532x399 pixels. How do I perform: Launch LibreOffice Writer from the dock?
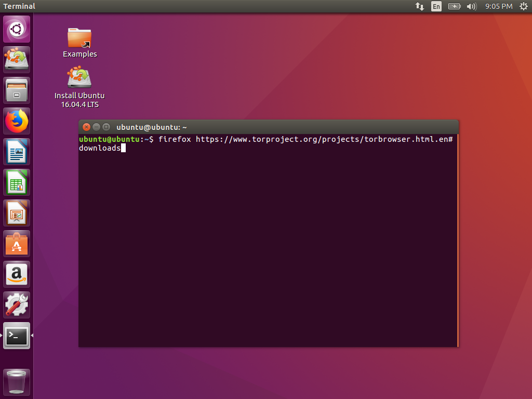click(16, 151)
